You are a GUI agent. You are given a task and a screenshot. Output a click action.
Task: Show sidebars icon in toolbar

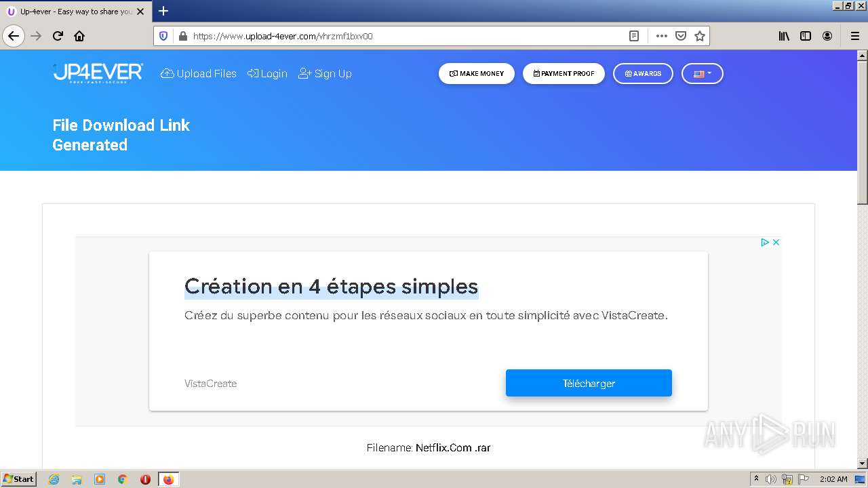(x=806, y=36)
